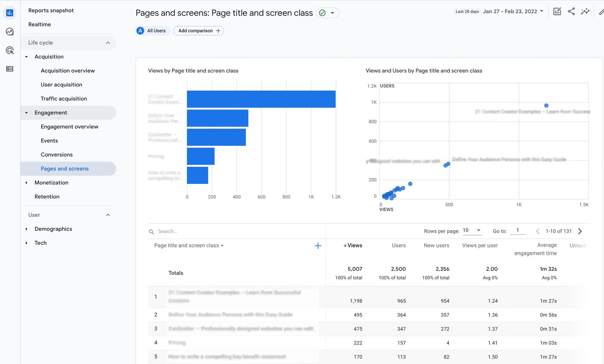The width and height of the screenshot is (604, 364).
Task: Open the Conversions report
Action: click(x=57, y=154)
